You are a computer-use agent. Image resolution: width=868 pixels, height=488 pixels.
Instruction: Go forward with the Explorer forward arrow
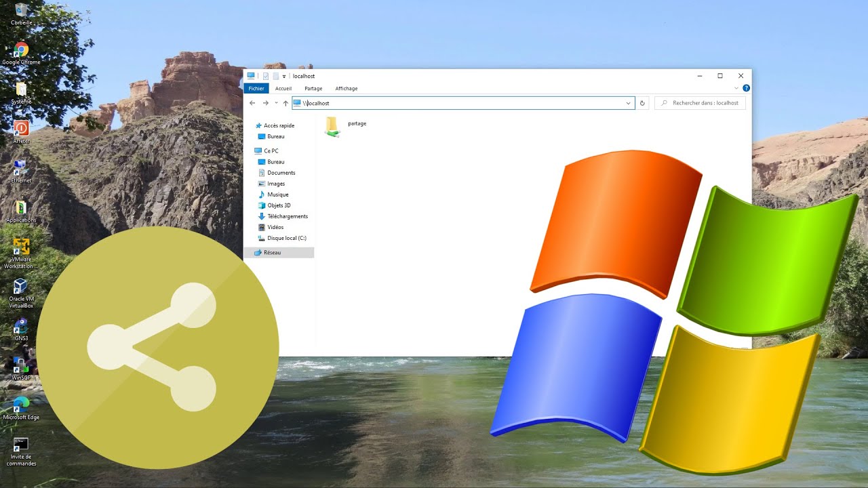[265, 103]
